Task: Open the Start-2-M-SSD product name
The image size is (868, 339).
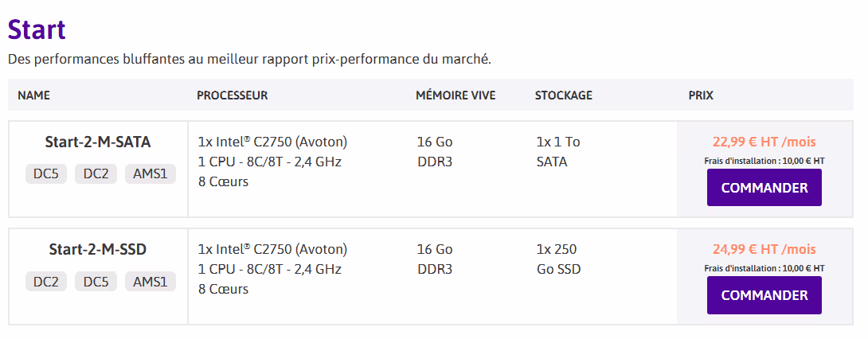Action: pos(98,250)
